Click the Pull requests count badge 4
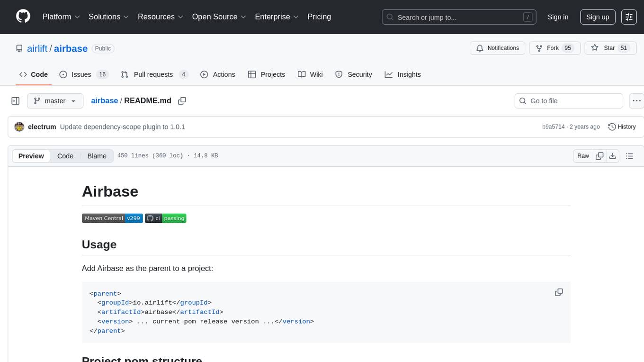 point(183,74)
